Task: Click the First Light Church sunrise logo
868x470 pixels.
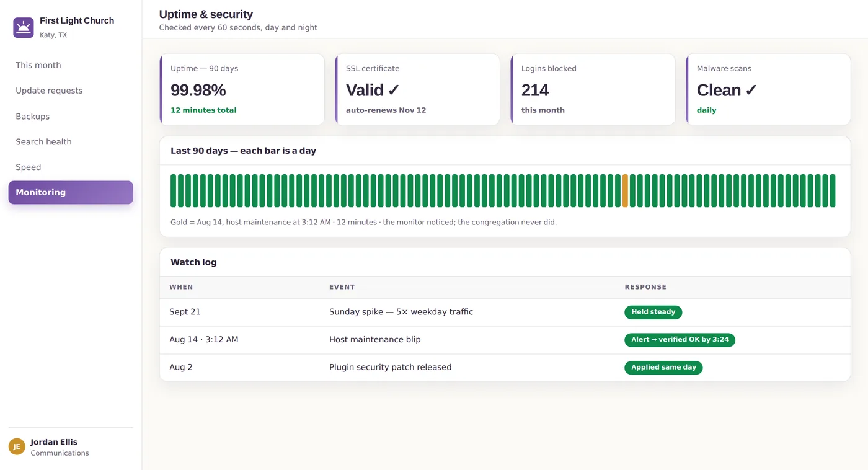Action: click(24, 27)
